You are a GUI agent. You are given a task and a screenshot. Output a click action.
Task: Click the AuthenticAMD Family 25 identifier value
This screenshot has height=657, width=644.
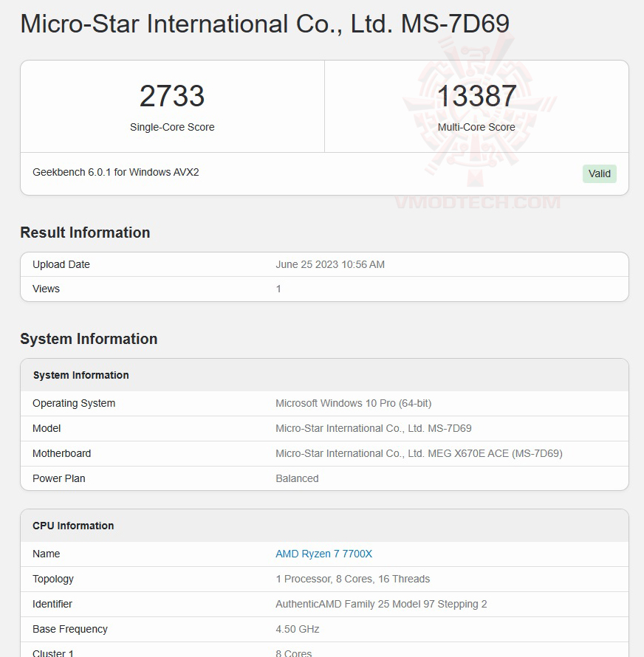pos(381,604)
